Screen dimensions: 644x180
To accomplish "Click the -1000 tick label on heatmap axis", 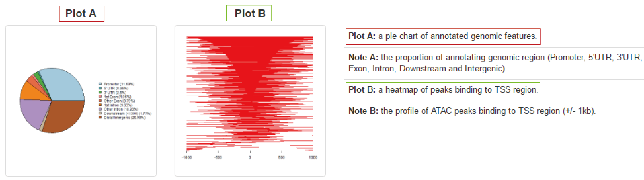I will (x=187, y=157).
